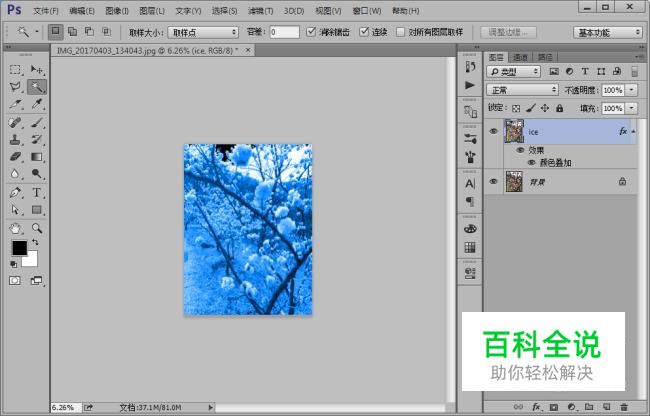
Task: Collapse the ice layer effects list
Action: coord(633,132)
